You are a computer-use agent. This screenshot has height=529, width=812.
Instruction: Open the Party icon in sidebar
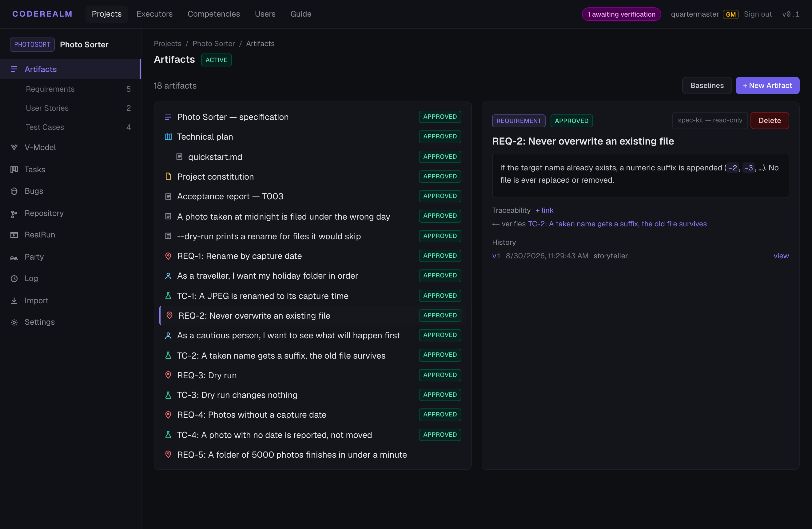coord(14,257)
